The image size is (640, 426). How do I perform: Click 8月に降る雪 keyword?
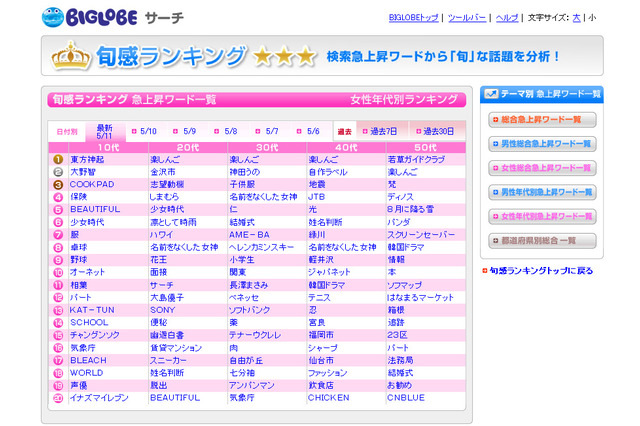[x=410, y=209]
